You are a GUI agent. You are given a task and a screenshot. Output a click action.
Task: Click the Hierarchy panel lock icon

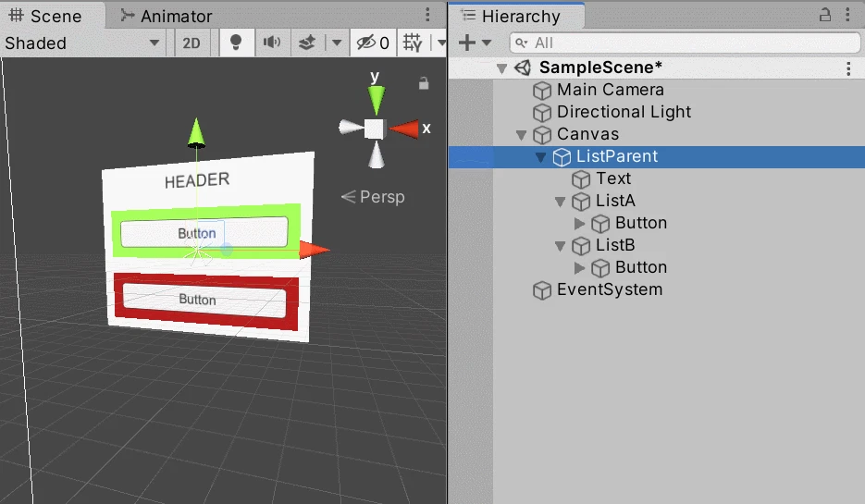(x=824, y=15)
